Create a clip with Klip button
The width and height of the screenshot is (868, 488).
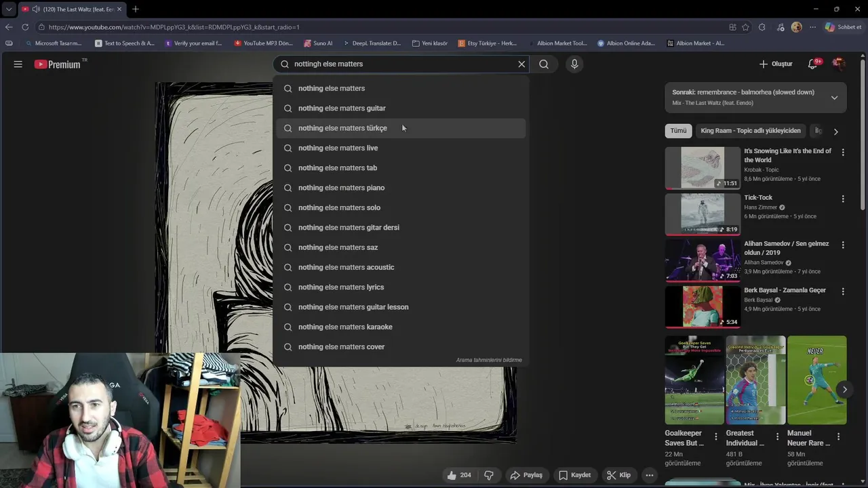618,475
